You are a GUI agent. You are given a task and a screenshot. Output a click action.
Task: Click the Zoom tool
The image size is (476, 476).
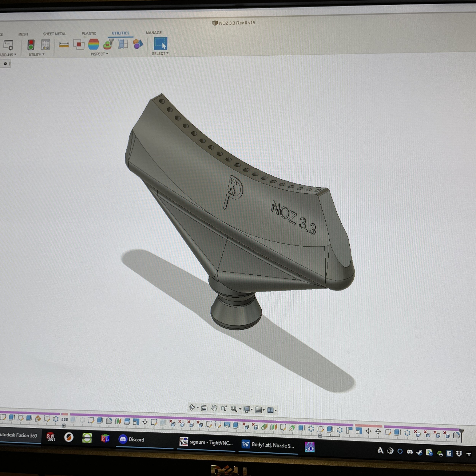click(224, 408)
